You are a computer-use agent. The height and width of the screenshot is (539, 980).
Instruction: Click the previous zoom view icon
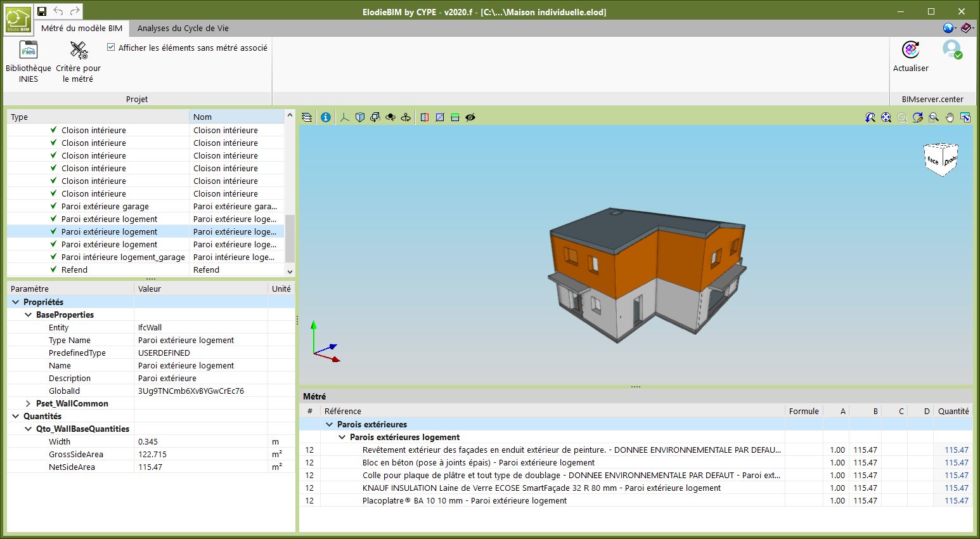tap(870, 117)
